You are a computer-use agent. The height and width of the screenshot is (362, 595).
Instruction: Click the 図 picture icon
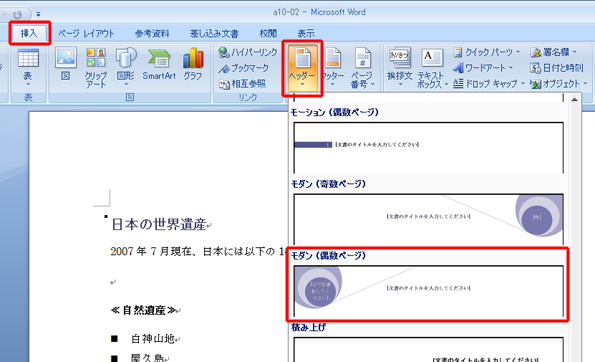coord(66,64)
